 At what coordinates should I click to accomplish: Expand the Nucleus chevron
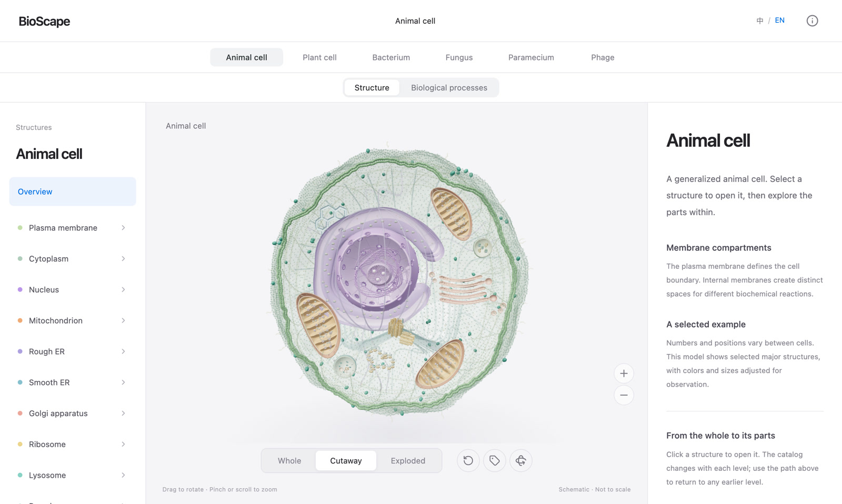[123, 290]
